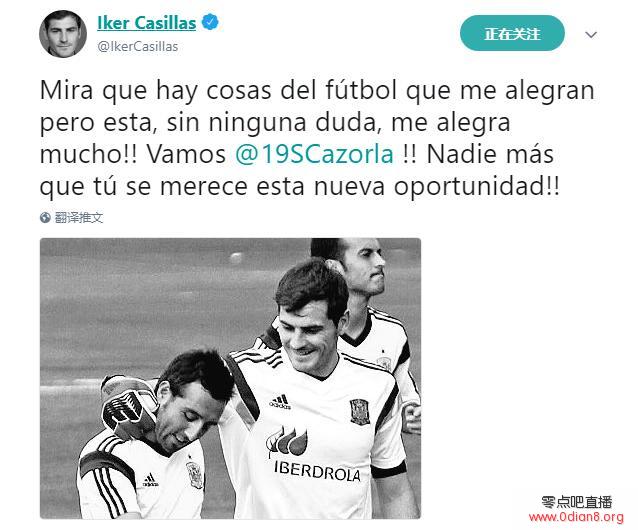Image resolution: width=638 pixels, height=530 pixels.
Task: Open the attached black-and-white photo
Action: pos(230,378)
